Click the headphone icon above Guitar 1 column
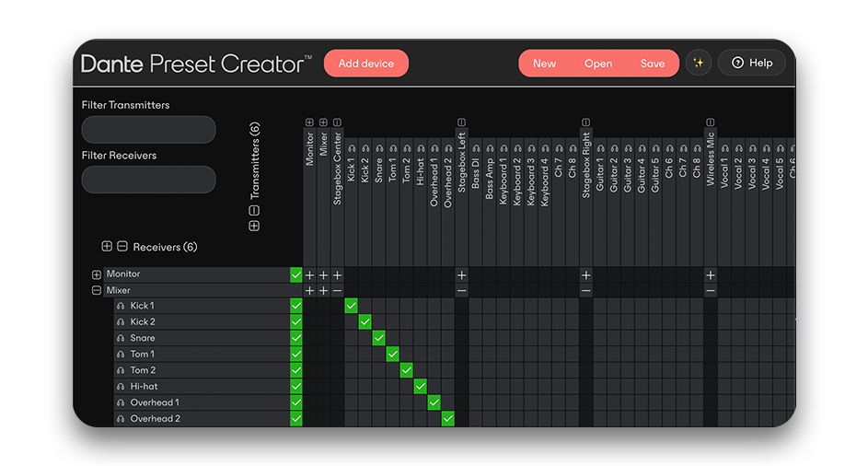868x466 pixels. coord(600,148)
